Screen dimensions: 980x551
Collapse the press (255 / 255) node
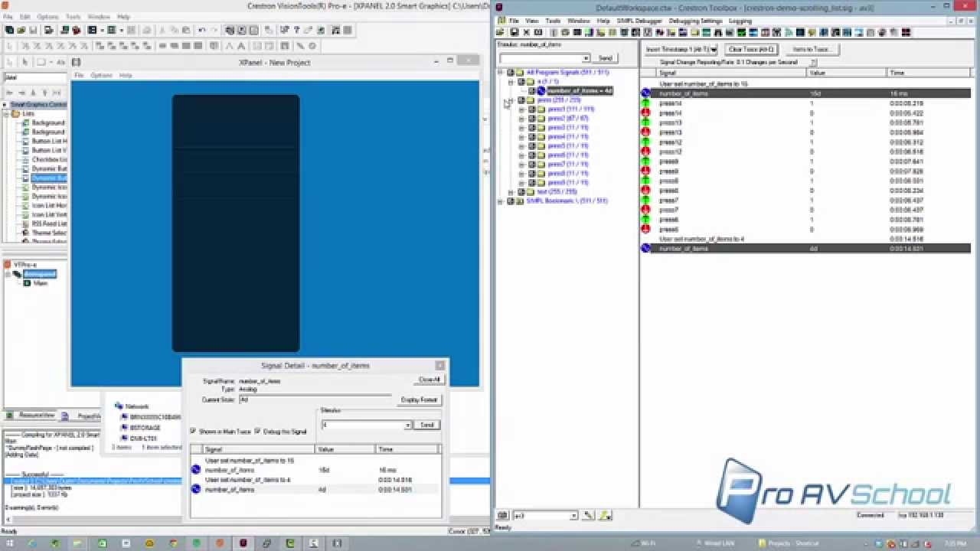pyautogui.click(x=511, y=100)
